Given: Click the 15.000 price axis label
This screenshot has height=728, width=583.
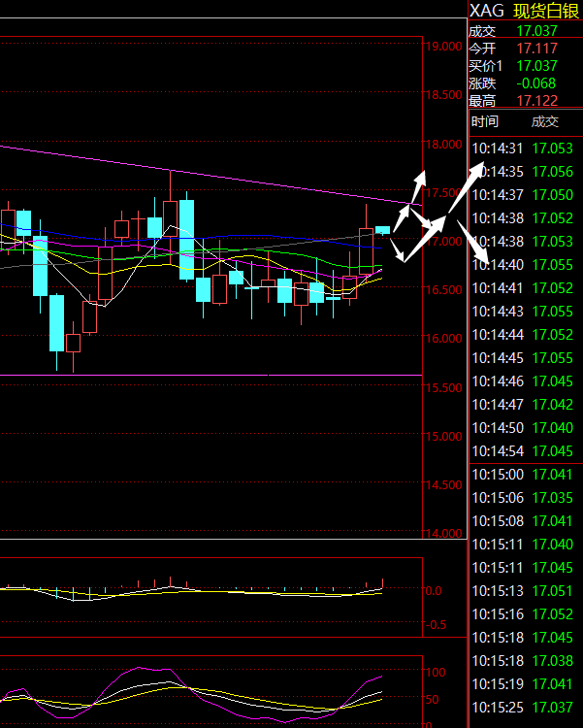Looking at the screenshot, I should point(443,437).
